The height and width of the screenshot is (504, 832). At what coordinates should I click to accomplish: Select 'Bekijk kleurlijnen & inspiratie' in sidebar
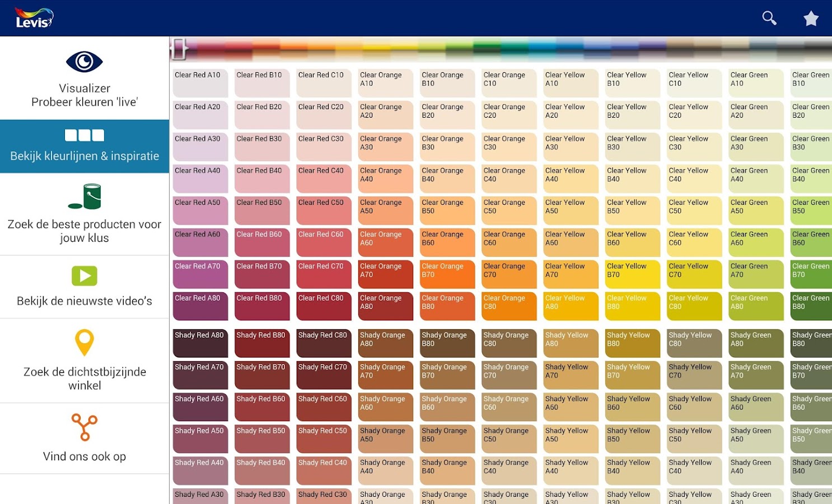pyautogui.click(x=85, y=155)
